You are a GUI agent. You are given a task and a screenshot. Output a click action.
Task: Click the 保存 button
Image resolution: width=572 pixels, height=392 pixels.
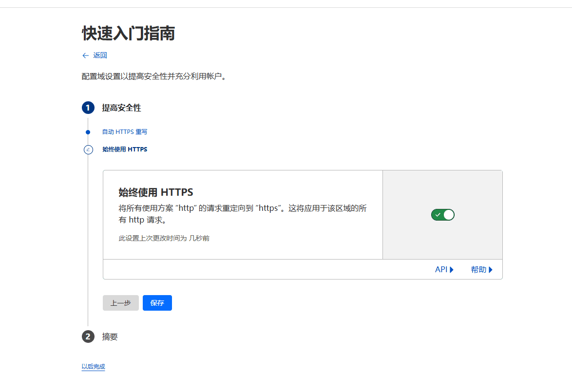[157, 302]
